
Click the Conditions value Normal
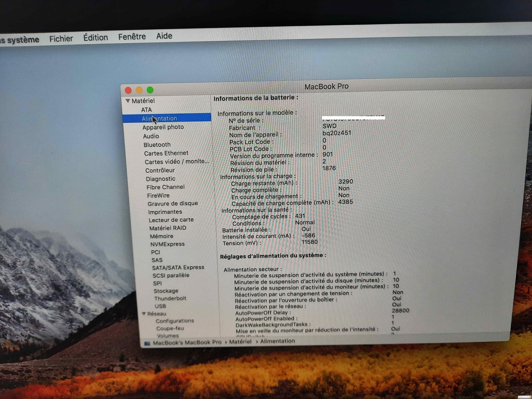[305, 223]
